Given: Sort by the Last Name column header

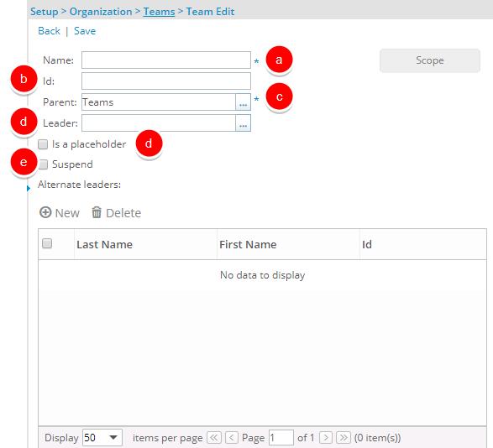Looking at the screenshot, I should click(104, 244).
